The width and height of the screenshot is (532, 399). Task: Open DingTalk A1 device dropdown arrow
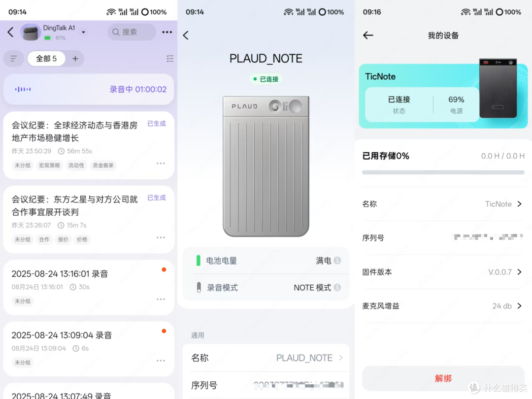83,32
